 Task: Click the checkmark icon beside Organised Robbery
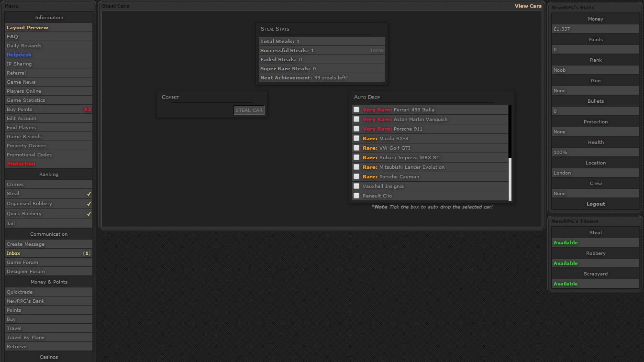[89, 204]
